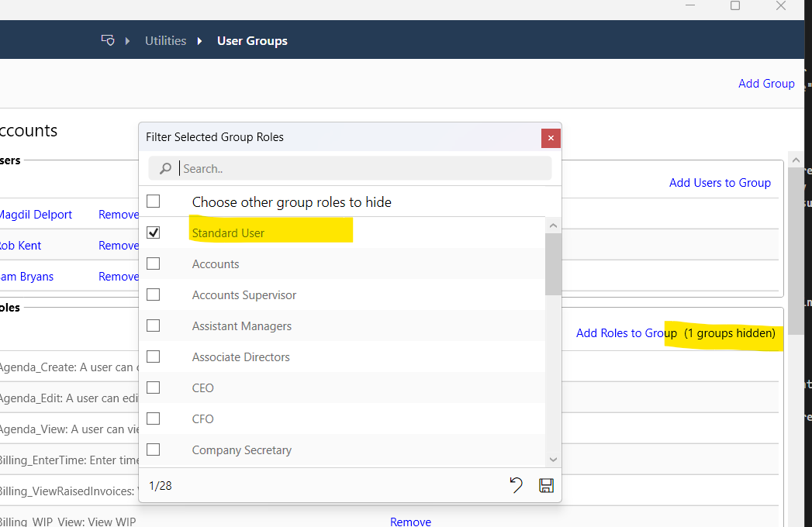The width and height of the screenshot is (812, 527).
Task: Check the Associate Directors checkbox
Action: tap(154, 356)
